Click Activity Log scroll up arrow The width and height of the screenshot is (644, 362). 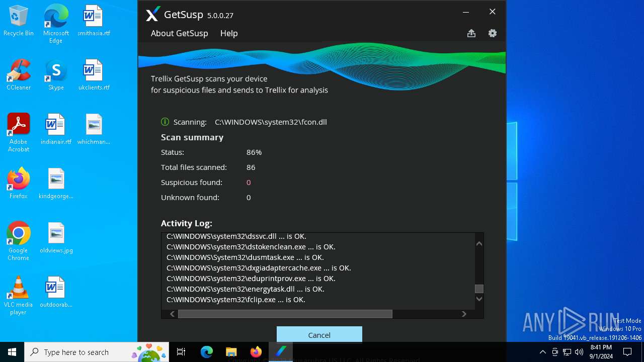(479, 244)
